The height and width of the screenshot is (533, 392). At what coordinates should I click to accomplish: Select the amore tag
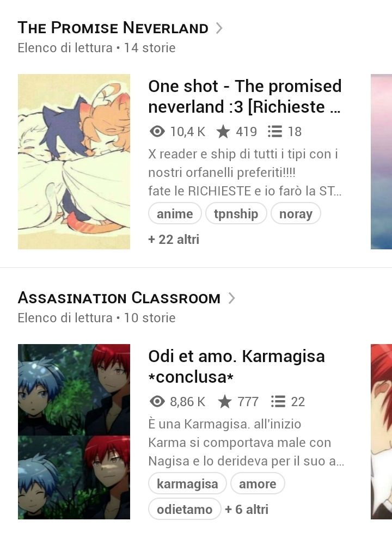point(258,483)
